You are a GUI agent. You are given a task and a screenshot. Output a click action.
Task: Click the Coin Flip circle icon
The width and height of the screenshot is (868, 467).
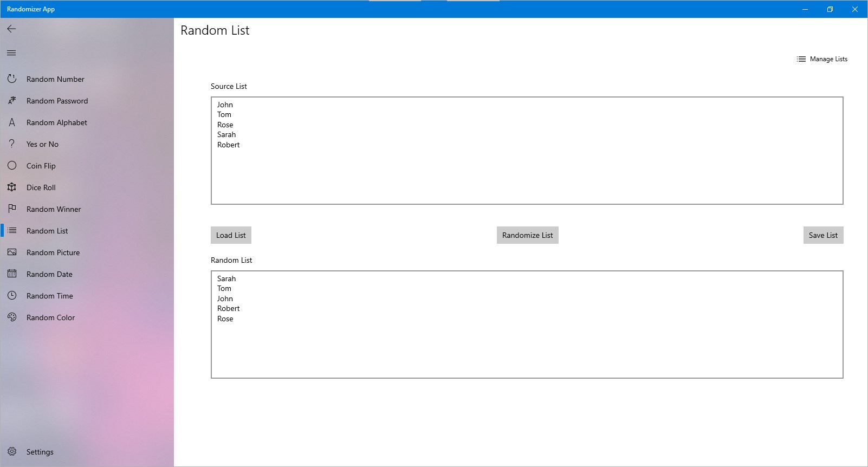coord(12,166)
